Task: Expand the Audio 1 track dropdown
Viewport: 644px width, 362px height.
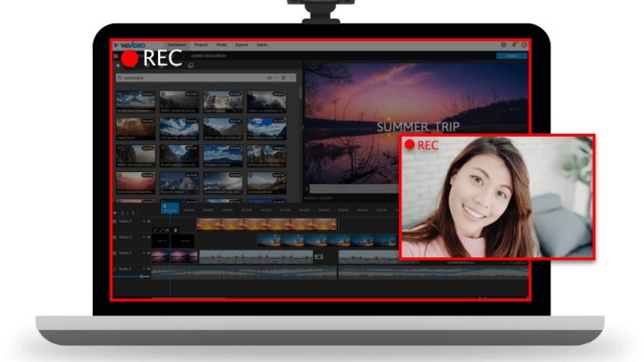Action: click(x=144, y=268)
